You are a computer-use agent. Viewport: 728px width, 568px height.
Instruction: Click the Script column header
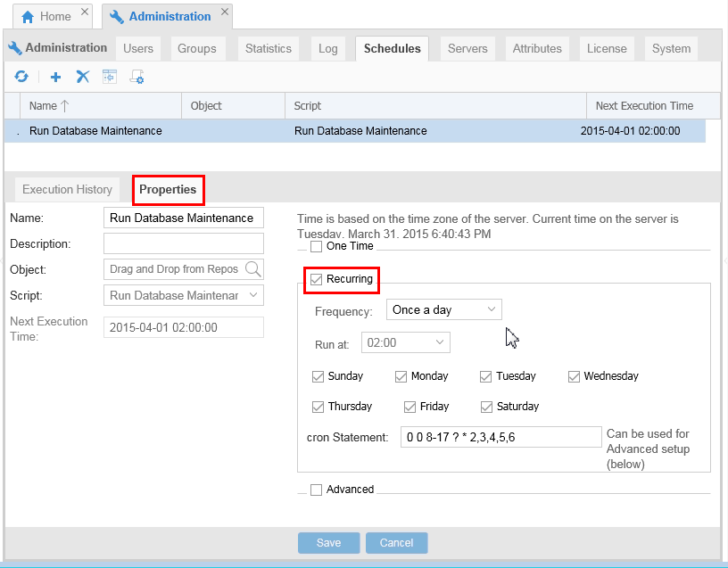coord(435,106)
